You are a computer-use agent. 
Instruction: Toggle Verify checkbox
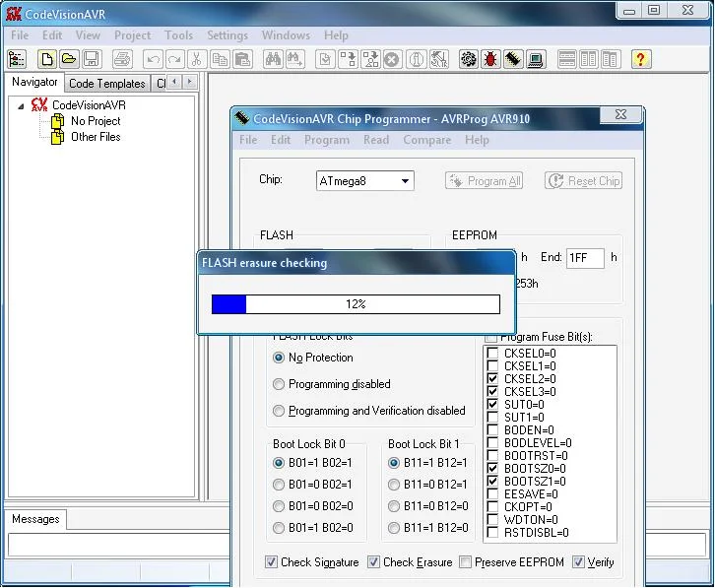[578, 562]
